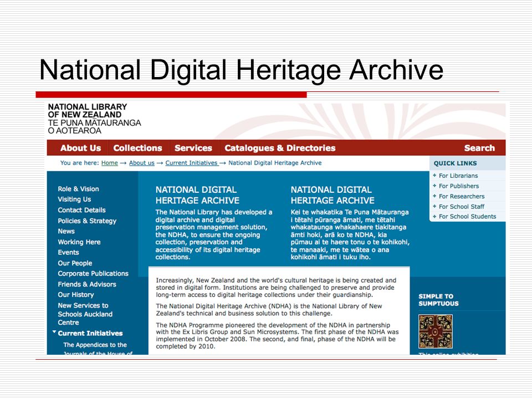Go to Role & Vision page

pos(78,189)
